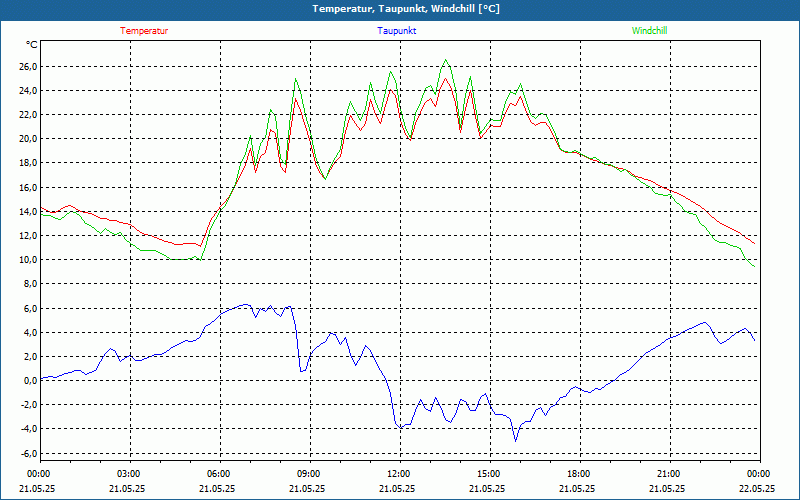Click the 12,0 y-axis value
800x500 pixels.
(x=28, y=235)
